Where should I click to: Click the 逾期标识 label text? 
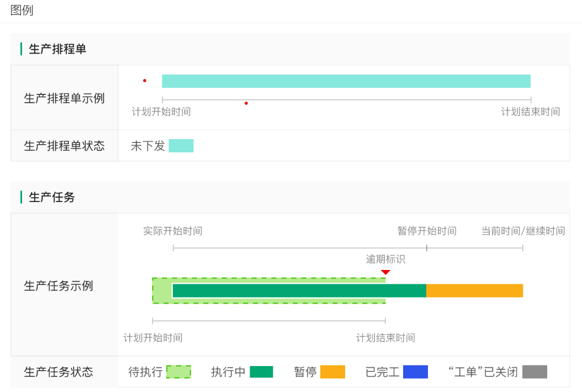pyautogui.click(x=385, y=259)
